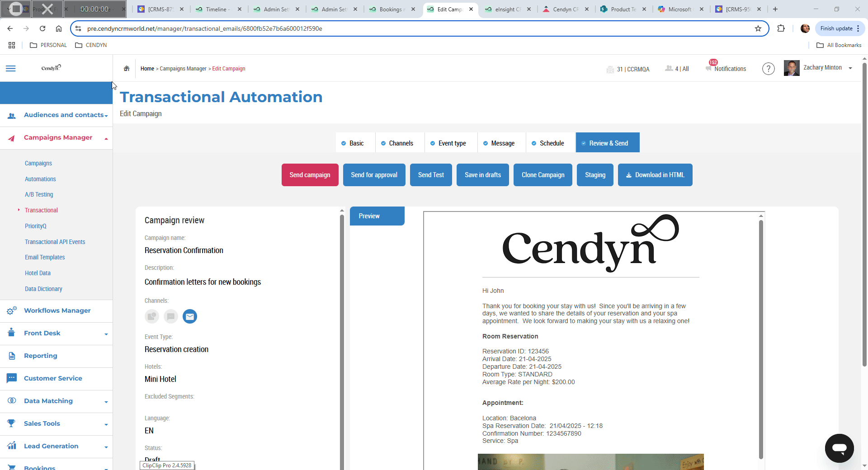Select the first greyed channel icon
This screenshot has width=868, height=470.
point(152,316)
